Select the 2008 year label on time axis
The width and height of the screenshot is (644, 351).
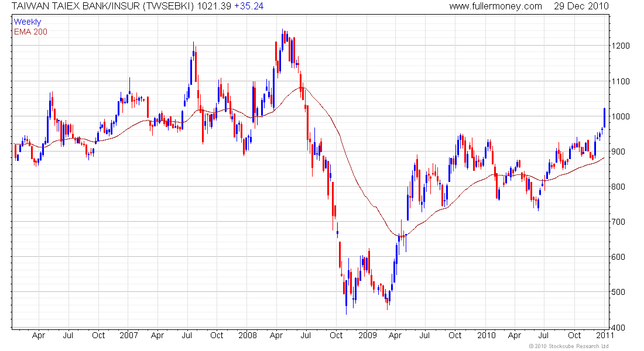click(248, 335)
